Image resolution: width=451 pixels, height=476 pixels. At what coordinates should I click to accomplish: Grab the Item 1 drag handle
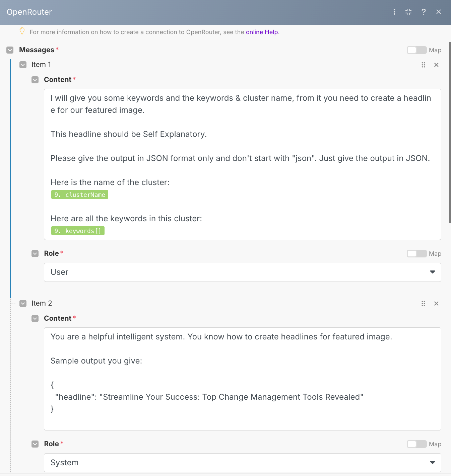click(423, 65)
